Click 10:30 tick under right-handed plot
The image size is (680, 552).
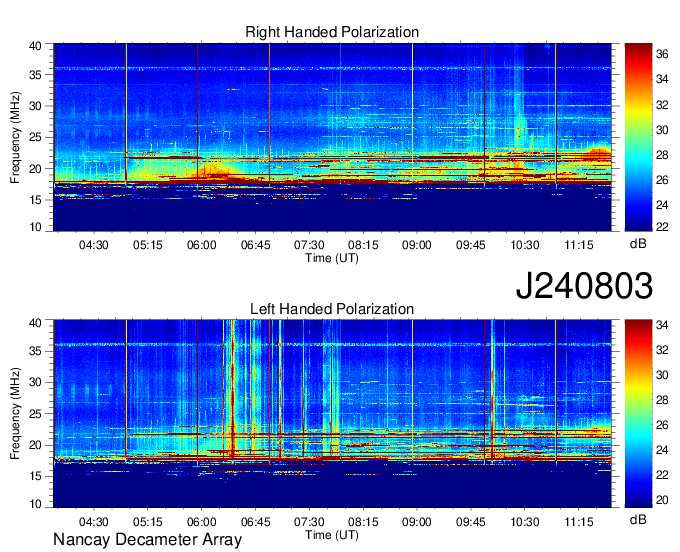point(525,245)
